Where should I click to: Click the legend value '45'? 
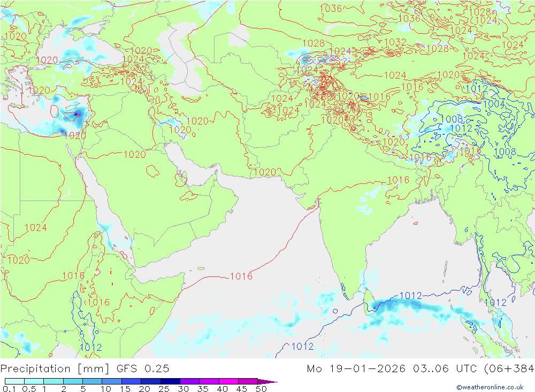[x=242, y=389]
